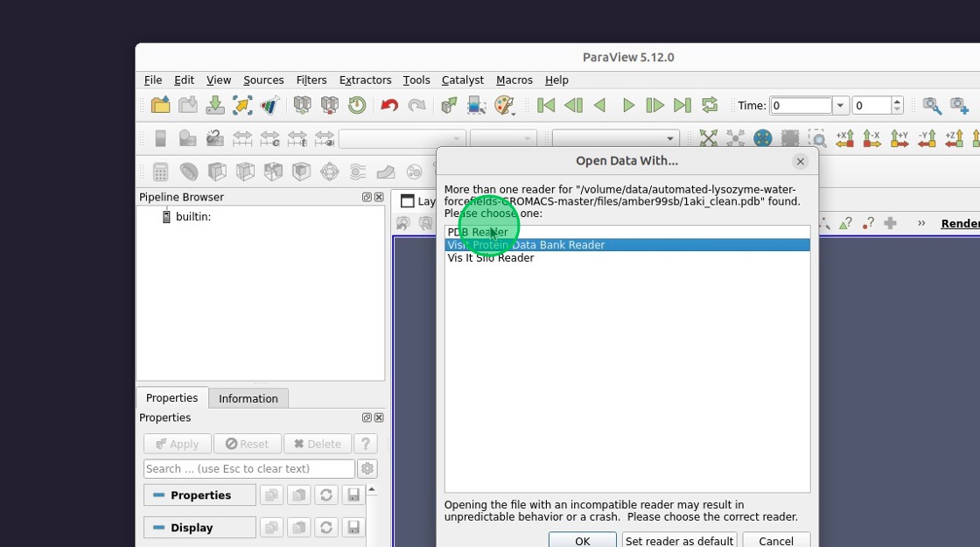980x547 pixels.
Task: Click the time step spinner arrows
Action: click(897, 106)
